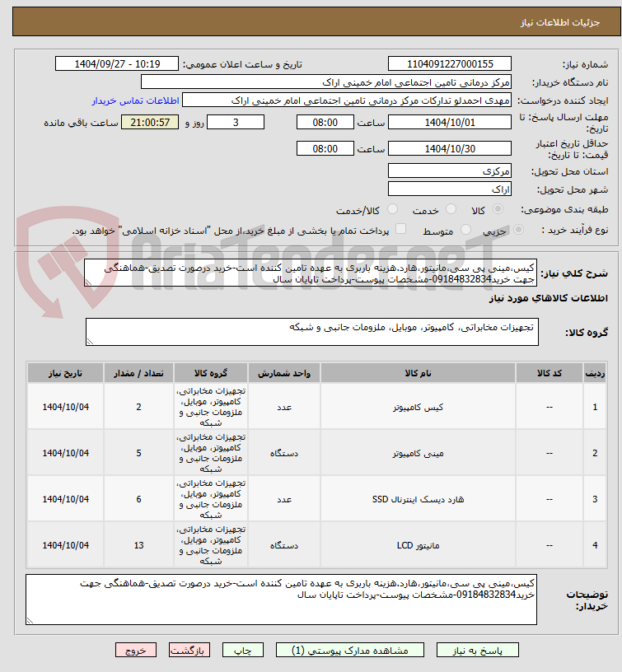
Task: Click the شماره نیاز number field
Action: [450, 64]
